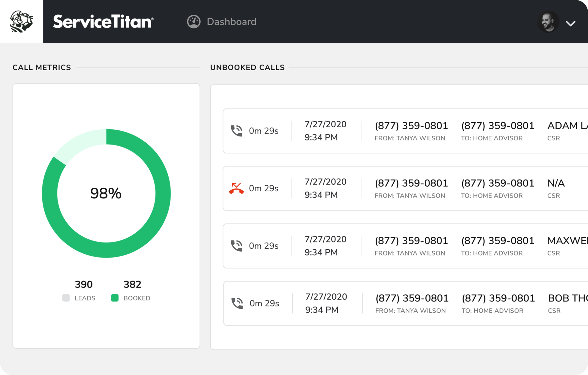Screen dimensions: 588x375
Task: Click the green Booked legend swatch
Action: (115, 298)
